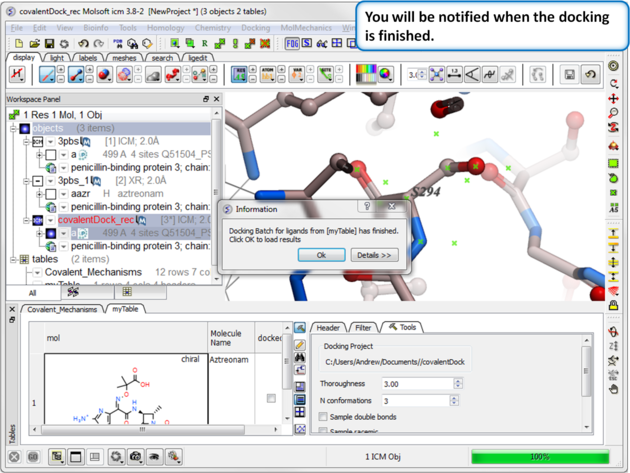
Task: Click the yellow lock icon in right sidebar
Action: click(x=613, y=305)
